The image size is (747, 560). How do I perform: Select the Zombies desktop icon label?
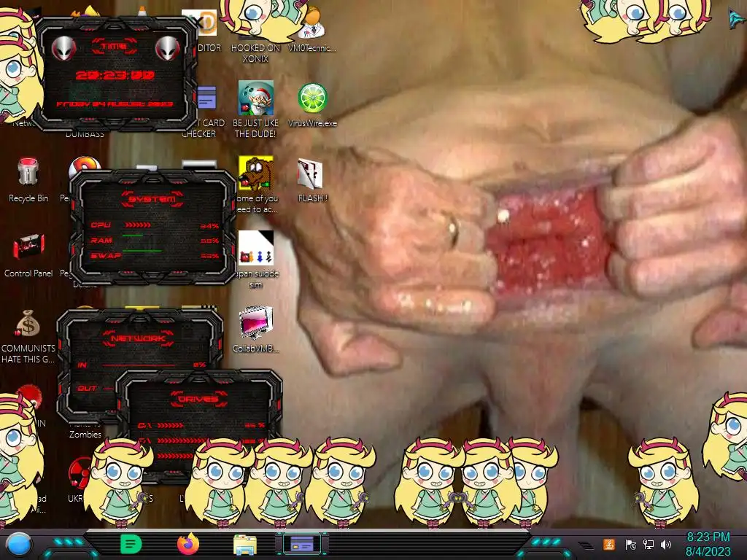(85, 435)
